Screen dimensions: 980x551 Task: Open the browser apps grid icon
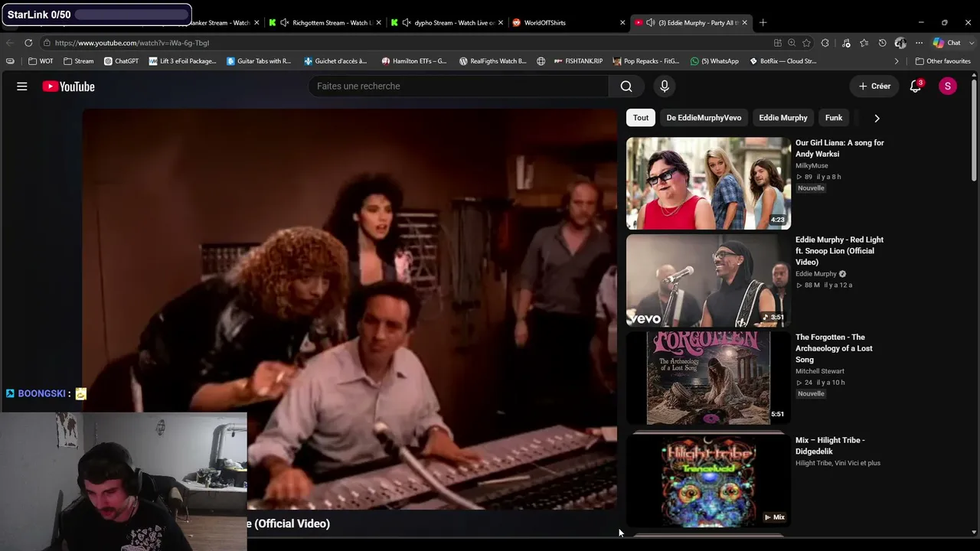778,43
